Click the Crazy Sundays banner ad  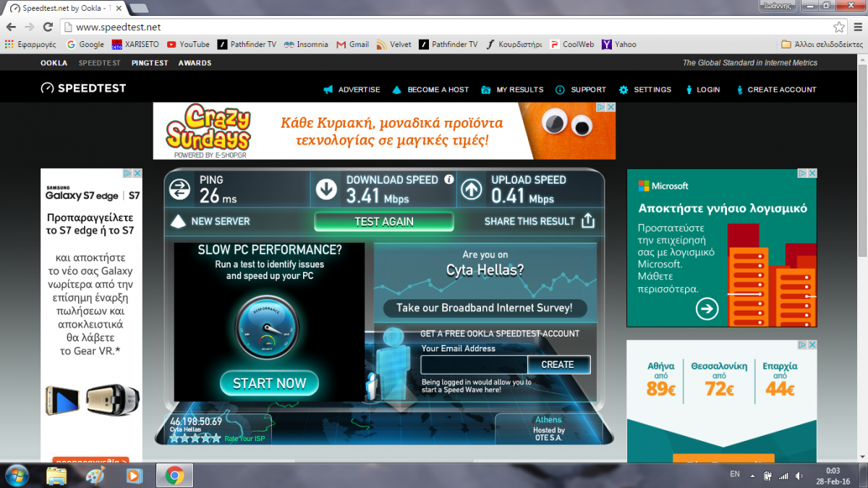click(384, 131)
